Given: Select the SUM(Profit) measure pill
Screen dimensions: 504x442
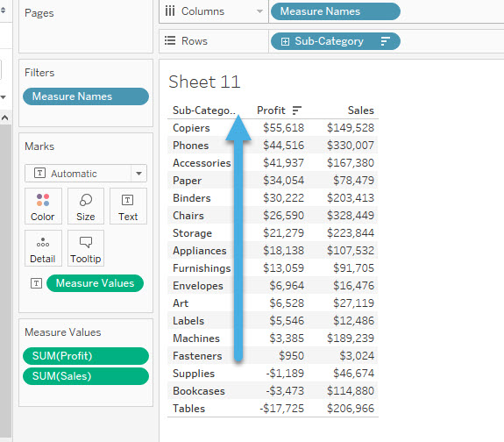Looking at the screenshot, I should [86, 356].
